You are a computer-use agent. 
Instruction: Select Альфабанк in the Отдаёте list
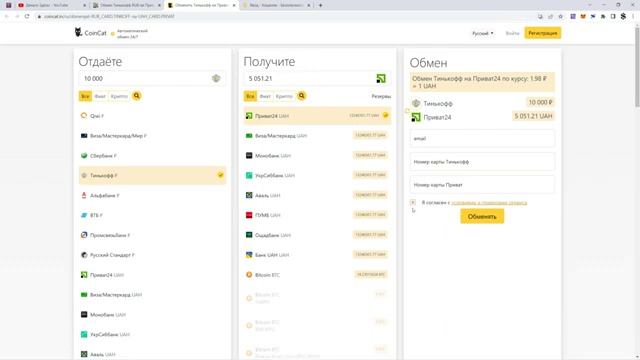[152, 196]
